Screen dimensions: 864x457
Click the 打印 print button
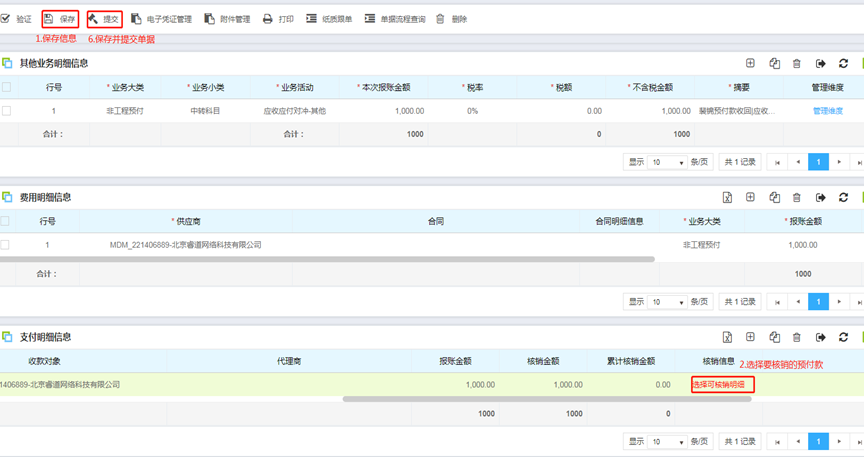[278, 19]
